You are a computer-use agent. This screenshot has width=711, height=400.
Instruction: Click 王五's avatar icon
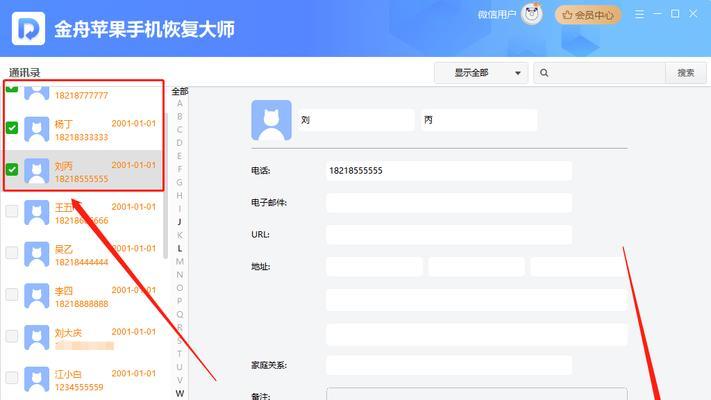tap(37, 213)
